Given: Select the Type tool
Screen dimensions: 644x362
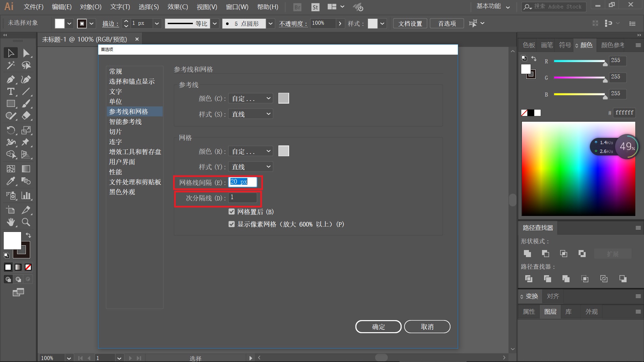Looking at the screenshot, I should pos(10,92).
